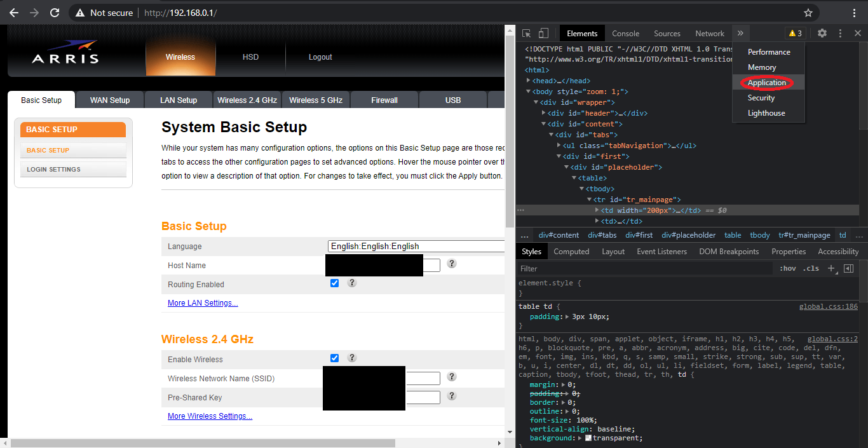This screenshot has height=448, width=868.
Task: Open Chrome three-dot menu
Action: pos(855,13)
